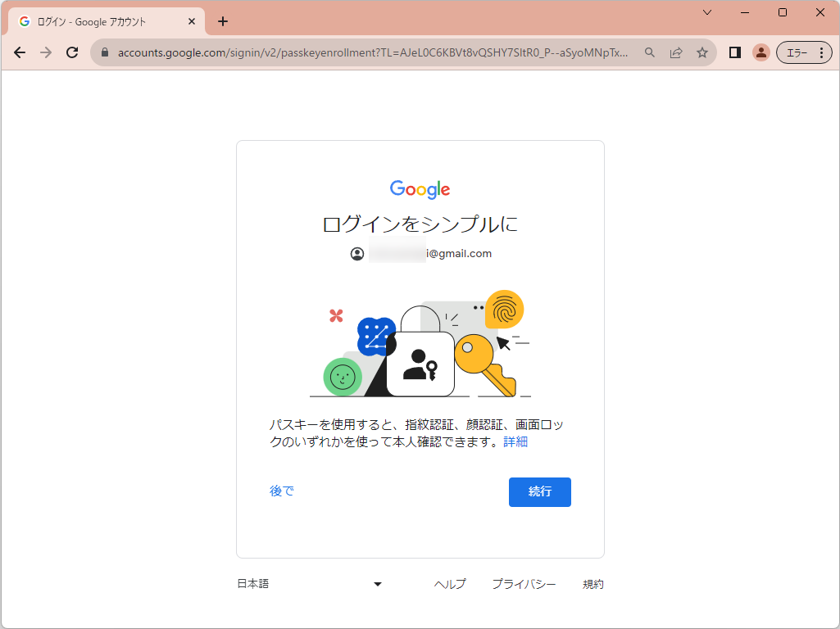Open the プライバシー link

click(x=524, y=583)
